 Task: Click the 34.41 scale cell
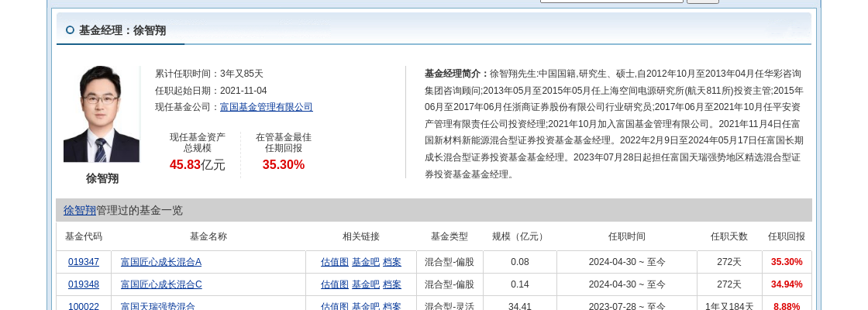(520, 306)
